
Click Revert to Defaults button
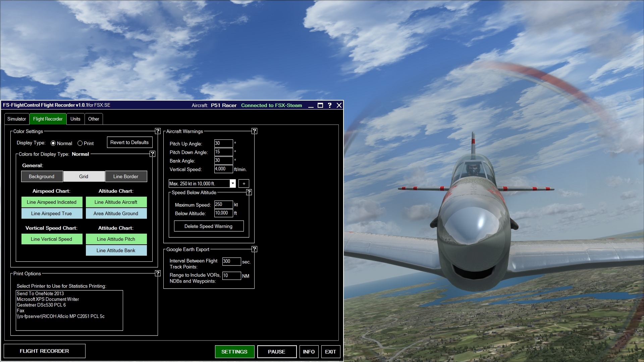point(129,142)
